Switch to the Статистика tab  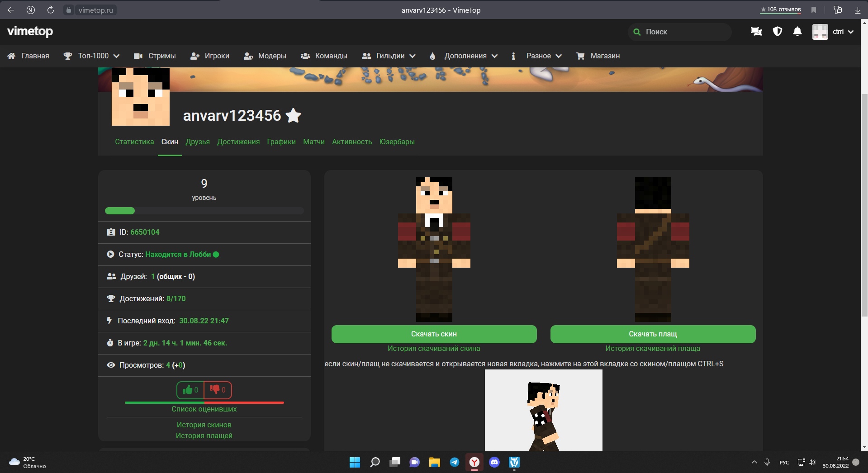coord(134,142)
